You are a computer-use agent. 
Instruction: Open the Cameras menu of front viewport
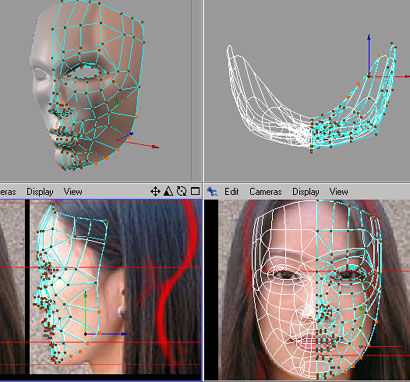click(265, 192)
